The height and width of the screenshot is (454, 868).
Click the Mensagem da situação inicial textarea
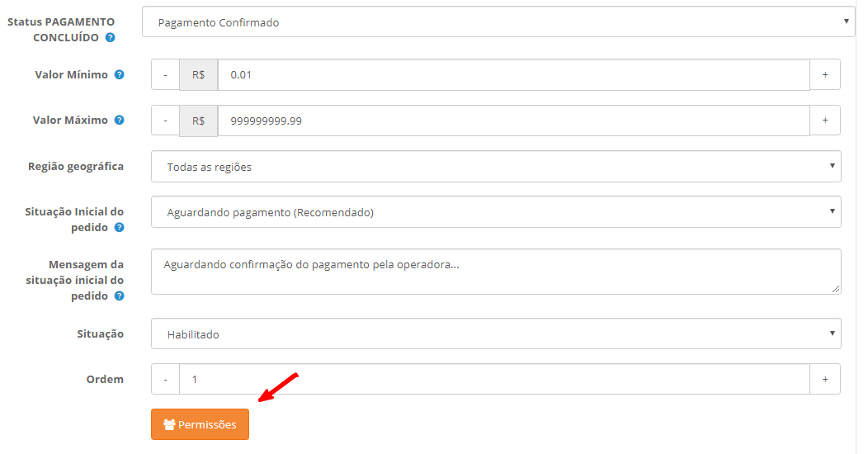(496, 272)
